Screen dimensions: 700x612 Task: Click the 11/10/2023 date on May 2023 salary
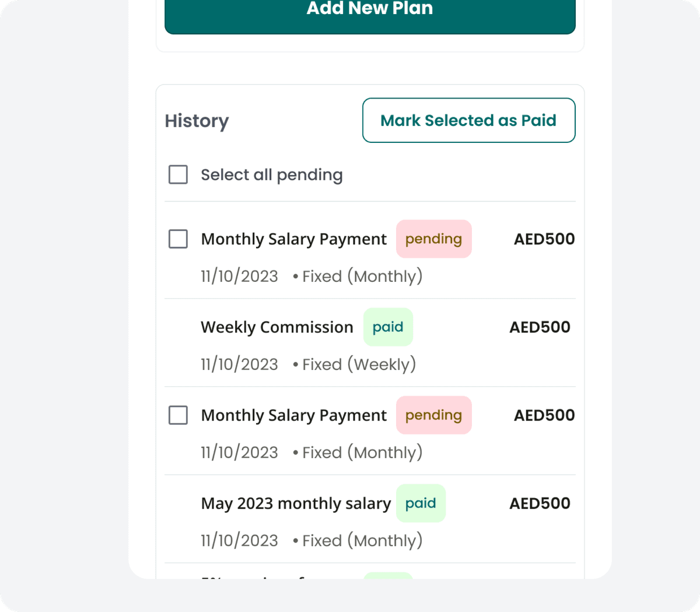[239, 540]
